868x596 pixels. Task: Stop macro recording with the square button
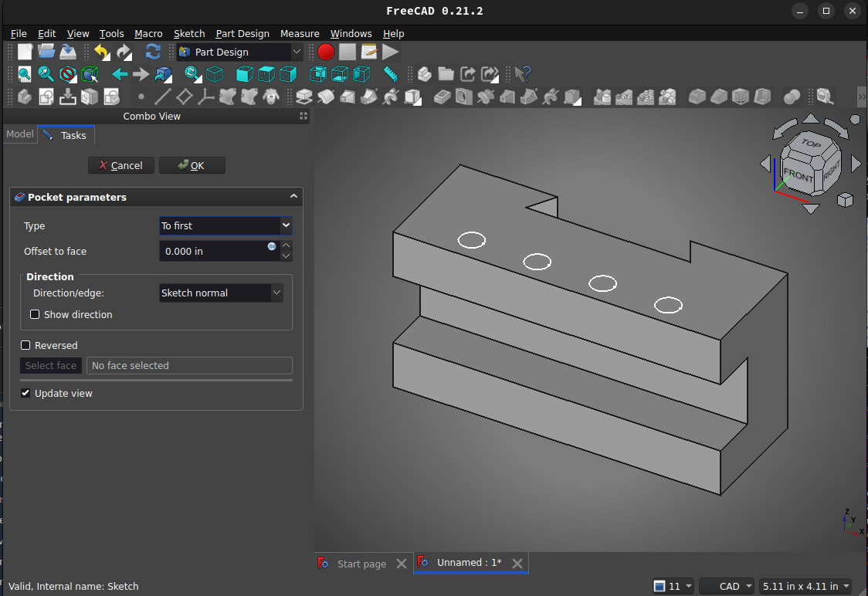coord(348,52)
